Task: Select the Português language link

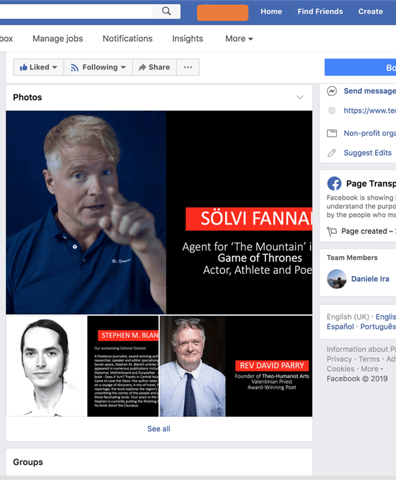Action: click(378, 327)
